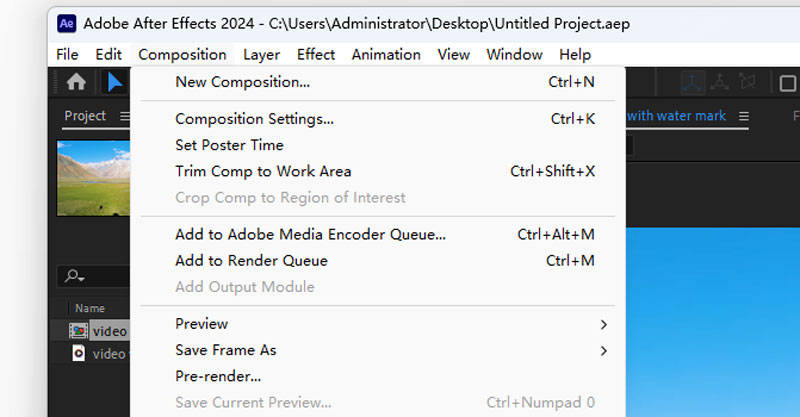This screenshot has width=800, height=417.
Task: Open the panel menu beside water mark tab
Action: [744, 116]
